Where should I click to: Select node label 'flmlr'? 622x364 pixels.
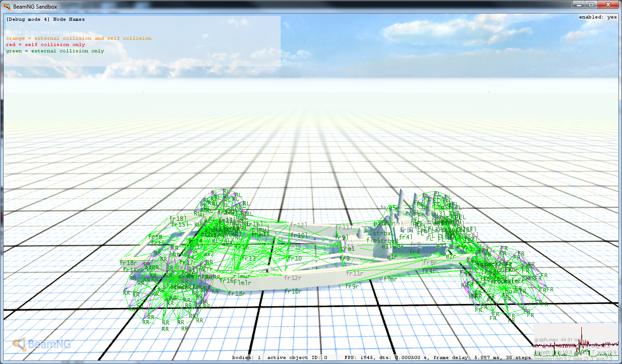click(x=242, y=283)
